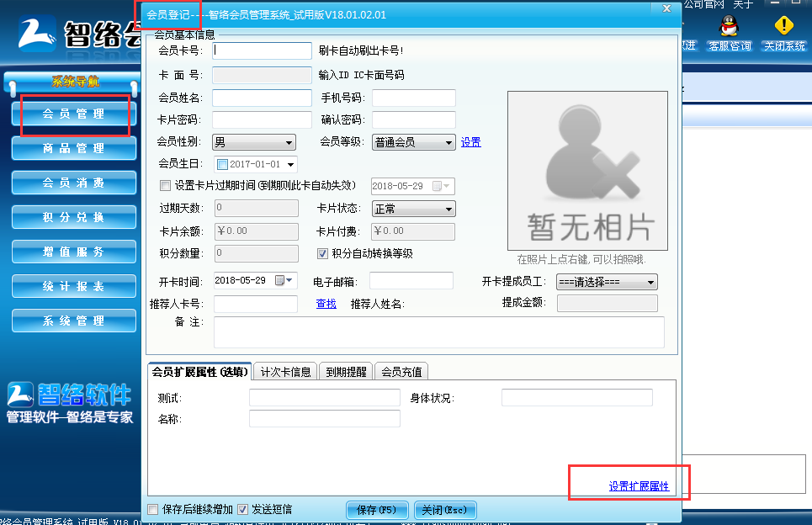Open 积分兑换 in the navigation sidebar
This screenshot has height=525, width=812.
[x=74, y=217]
